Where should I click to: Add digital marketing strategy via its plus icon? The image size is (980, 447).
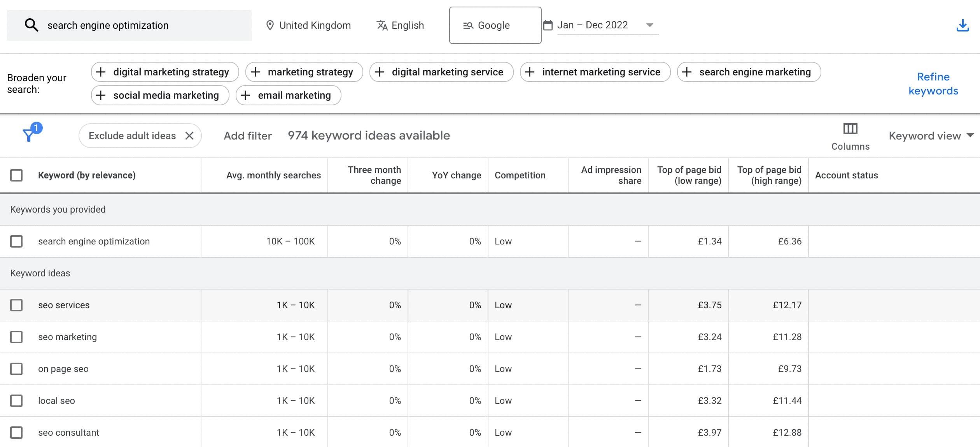coord(101,72)
